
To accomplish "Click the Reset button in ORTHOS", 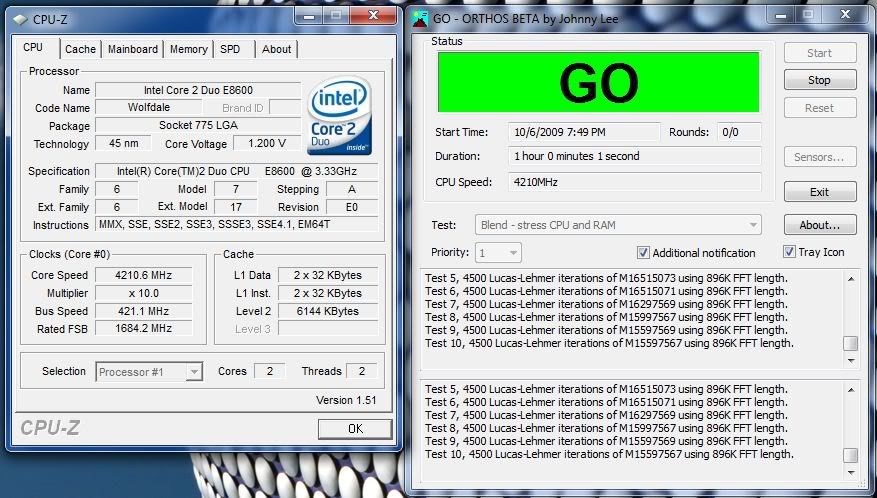I will tap(819, 108).
